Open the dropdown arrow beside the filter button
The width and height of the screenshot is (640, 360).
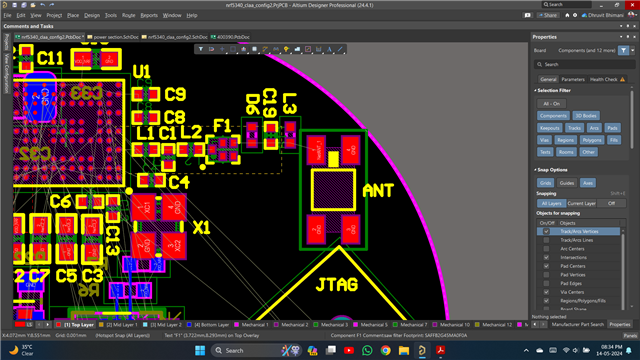pos(633,50)
